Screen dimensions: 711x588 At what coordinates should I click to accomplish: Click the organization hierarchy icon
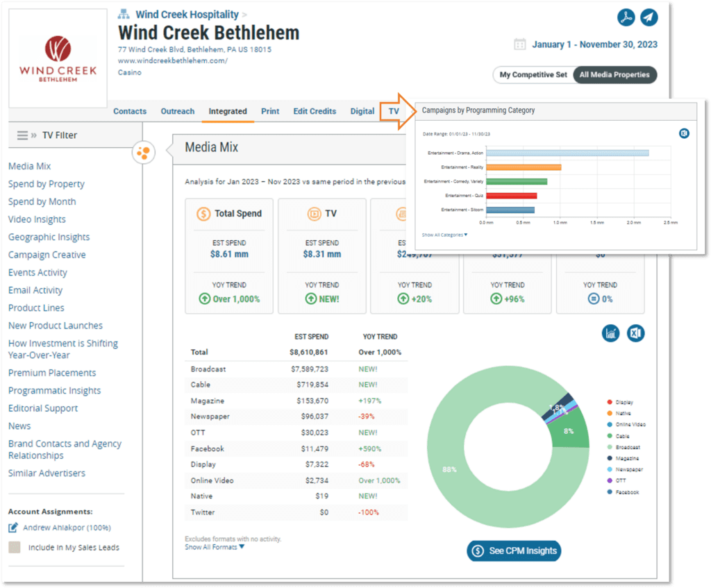click(x=124, y=14)
